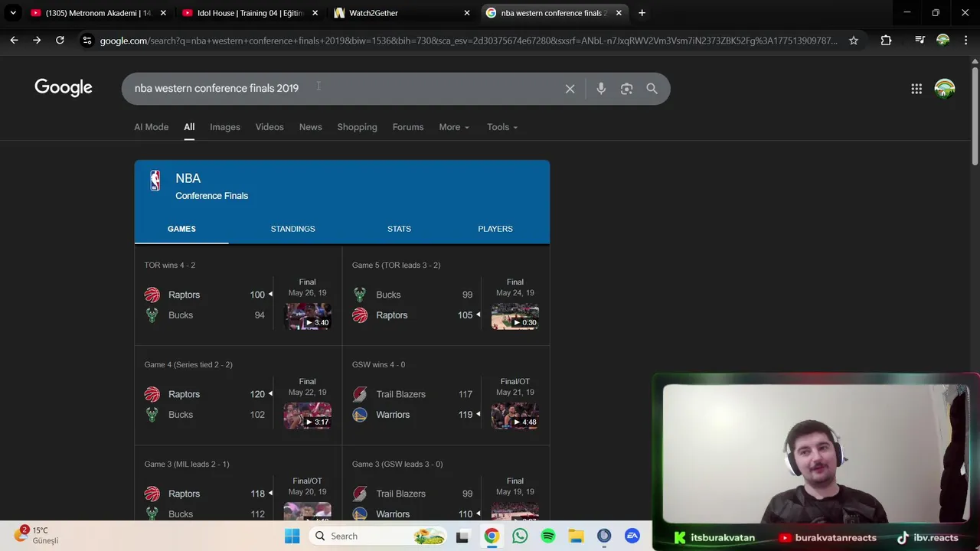Search by image with Google Lens
Image resolution: width=980 pixels, height=551 pixels.
626,89
